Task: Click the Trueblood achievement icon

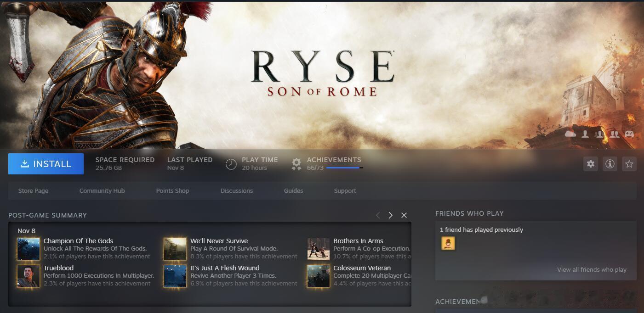Action: 28,276
